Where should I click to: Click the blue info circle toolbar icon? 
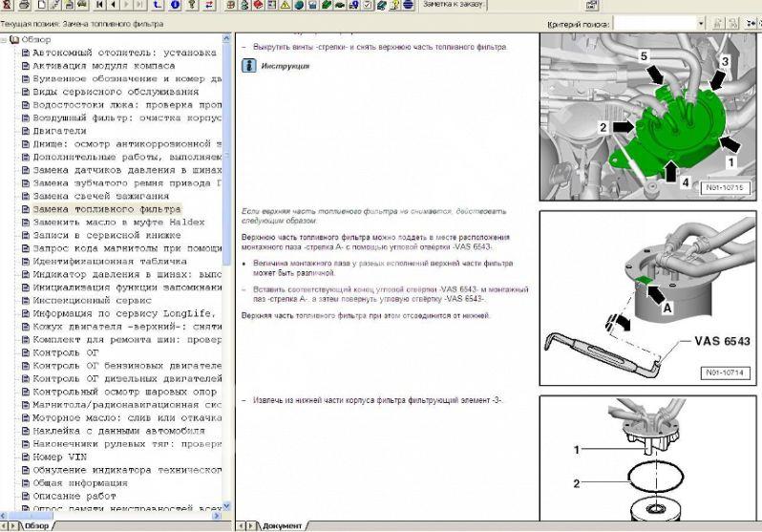click(173, 6)
